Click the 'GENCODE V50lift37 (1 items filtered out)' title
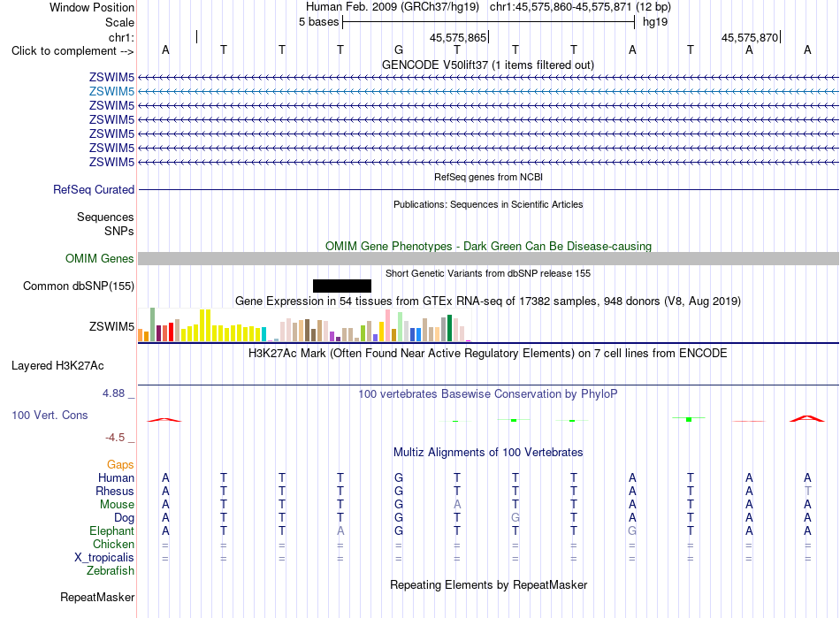This screenshot has width=840, height=618. coord(488,65)
